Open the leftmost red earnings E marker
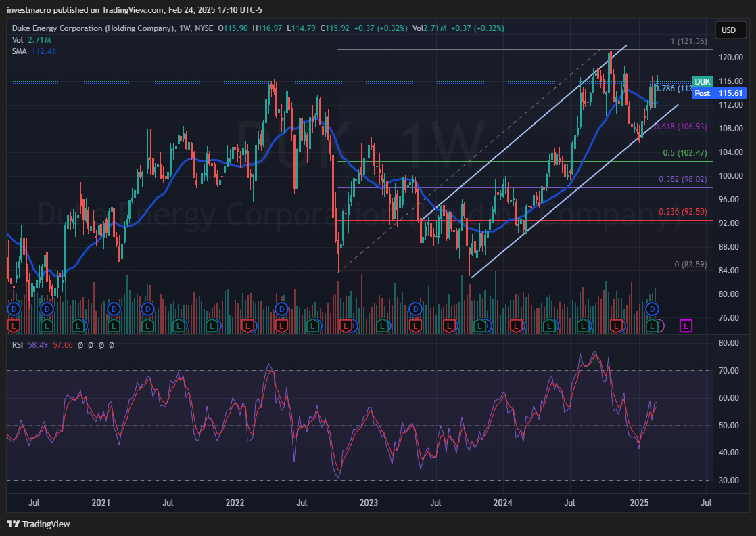Image resolution: width=756 pixels, height=536 pixels. [14, 326]
